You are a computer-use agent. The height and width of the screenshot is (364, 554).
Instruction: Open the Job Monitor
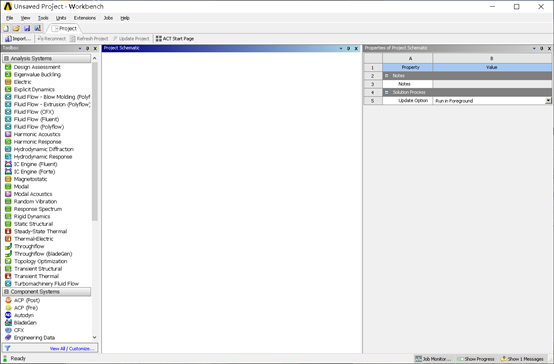tap(433, 359)
